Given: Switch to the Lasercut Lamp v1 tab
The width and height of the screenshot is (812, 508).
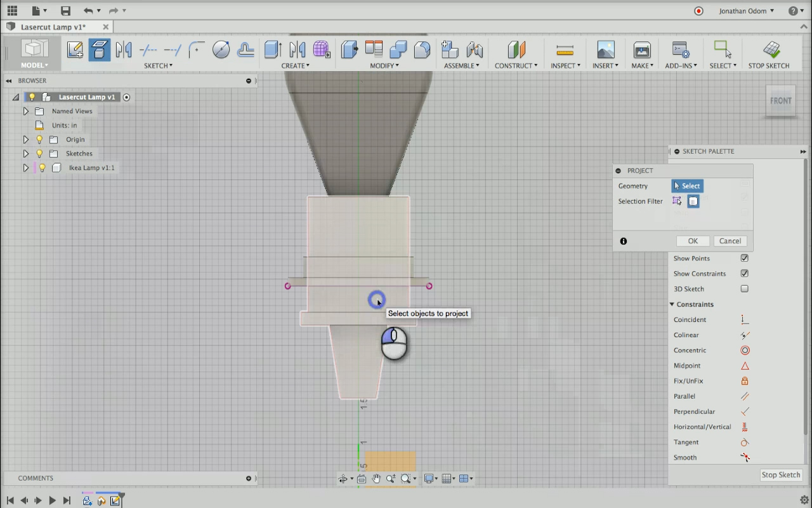Looking at the screenshot, I should (x=53, y=27).
